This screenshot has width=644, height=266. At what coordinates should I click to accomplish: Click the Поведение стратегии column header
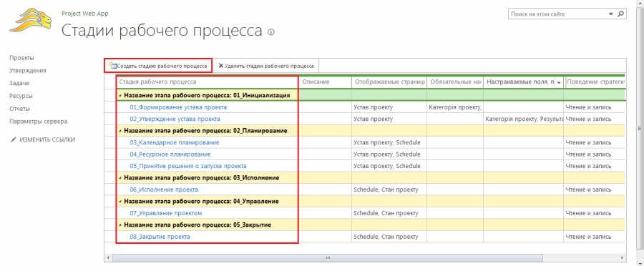point(595,82)
